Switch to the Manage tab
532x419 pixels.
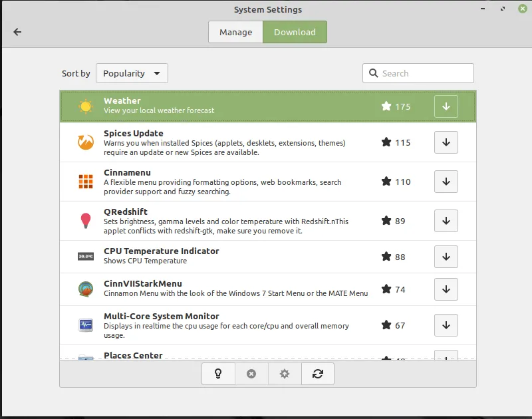(235, 32)
